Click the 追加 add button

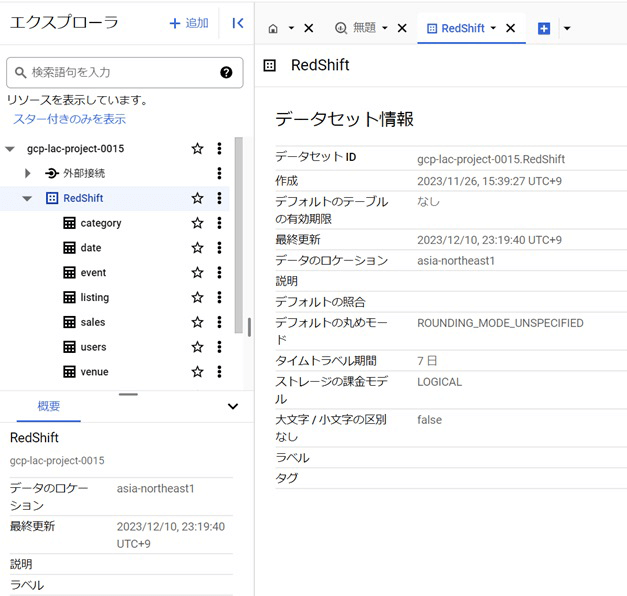click(189, 23)
